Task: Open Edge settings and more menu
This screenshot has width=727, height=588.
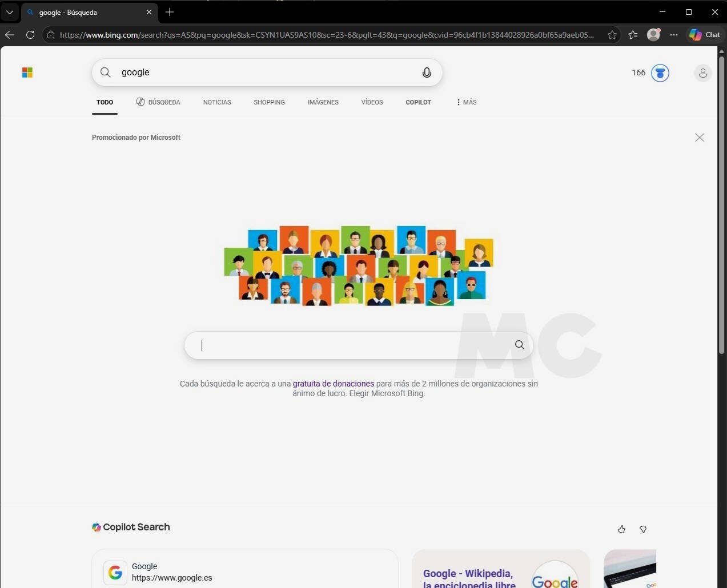Action: tap(674, 35)
